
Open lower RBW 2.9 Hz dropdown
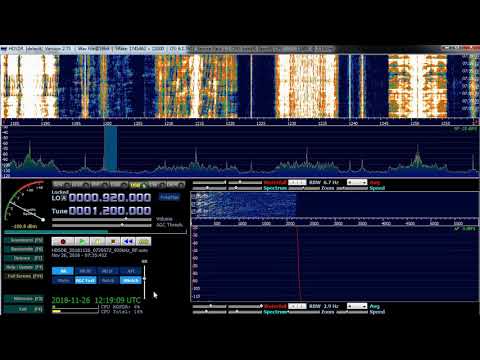tap(297, 306)
